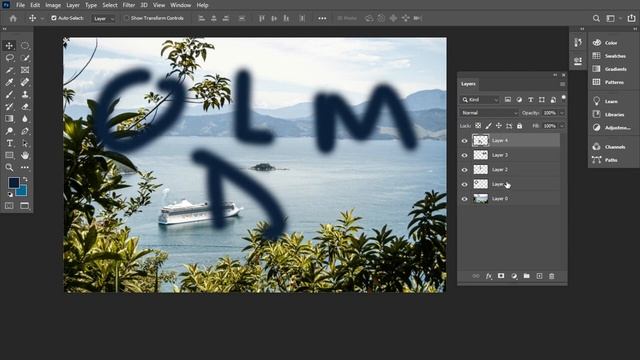Open the Fill slider dropdown arrow

pos(562,126)
